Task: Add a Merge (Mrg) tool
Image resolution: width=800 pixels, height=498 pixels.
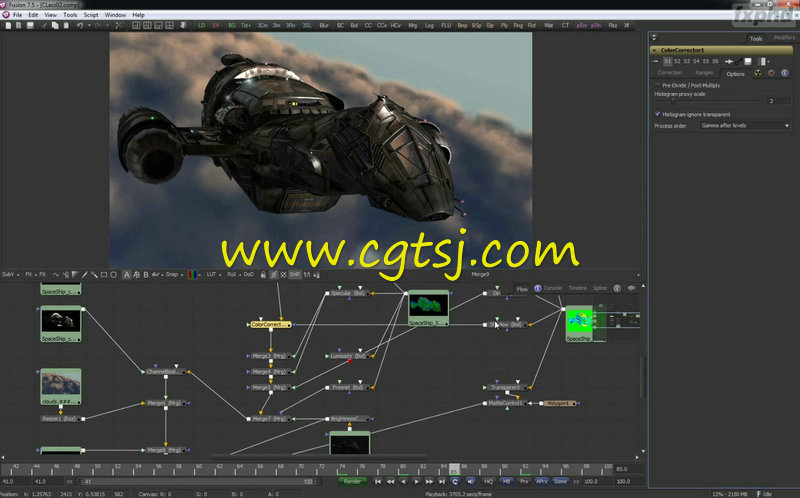Action: tap(412, 26)
